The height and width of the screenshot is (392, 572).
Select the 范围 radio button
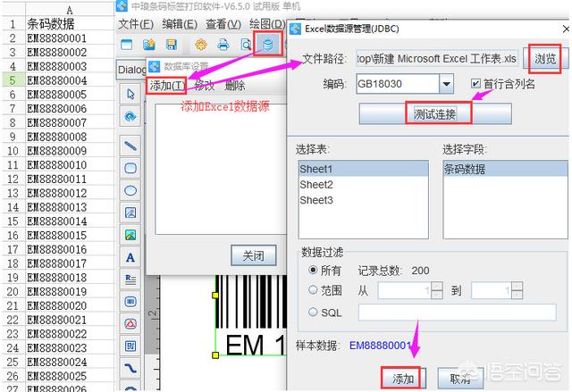313,290
